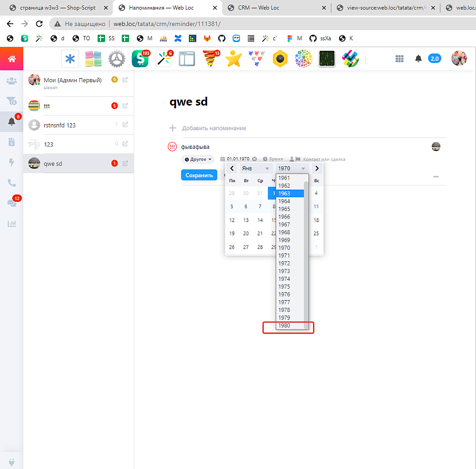This screenshot has width=476, height=469.
Task: Click the red home button
Action: point(11,59)
